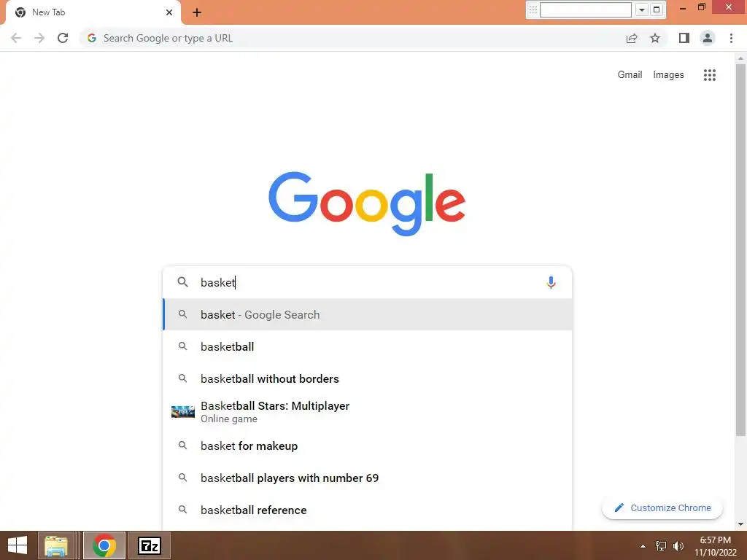Image resolution: width=747 pixels, height=560 pixels.
Task: Select the basketball suggestion
Action: (367, 346)
